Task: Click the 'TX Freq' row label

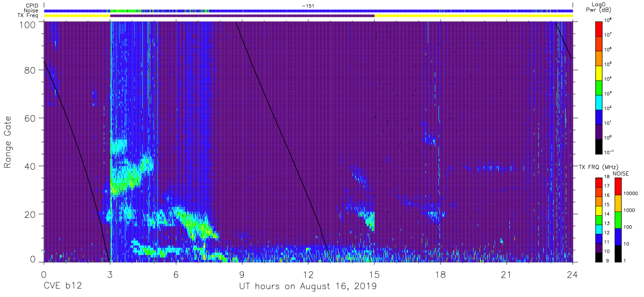Action: [x=28, y=16]
